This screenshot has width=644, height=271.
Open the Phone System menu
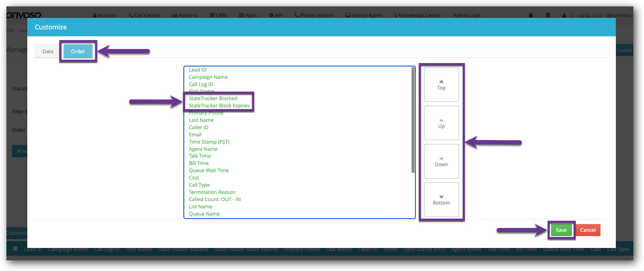(313, 15)
